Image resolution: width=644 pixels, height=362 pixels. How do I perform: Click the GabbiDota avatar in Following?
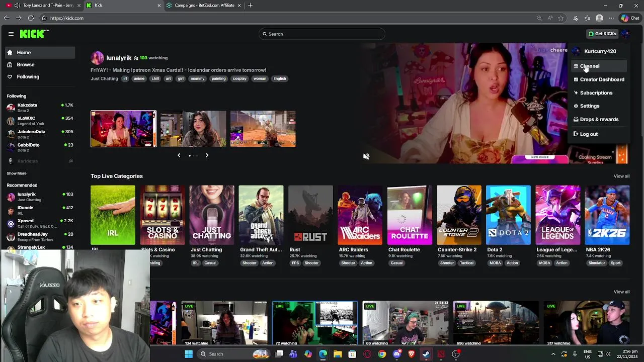tap(11, 147)
